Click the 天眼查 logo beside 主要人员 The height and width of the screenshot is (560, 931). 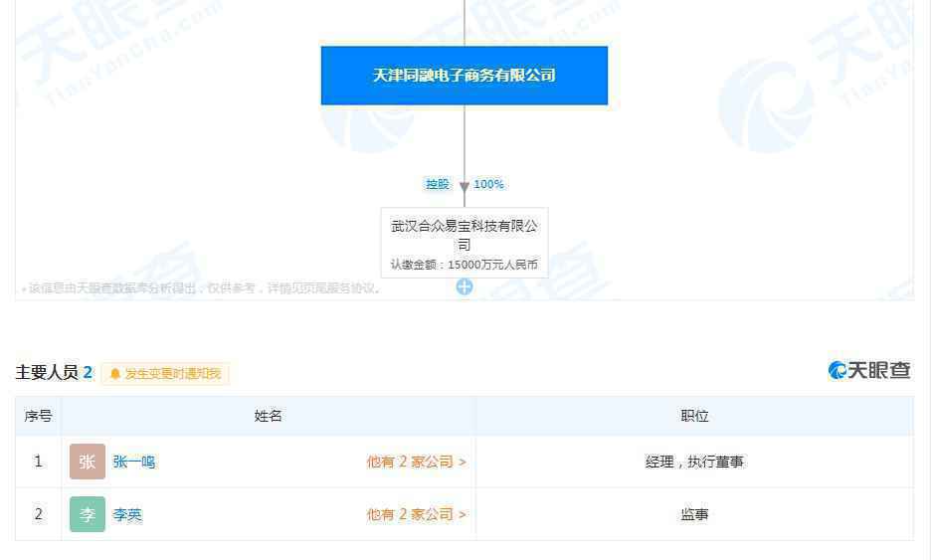pos(869,370)
